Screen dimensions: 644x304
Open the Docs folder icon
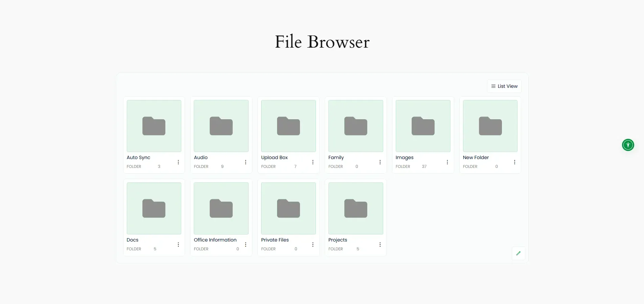154,208
